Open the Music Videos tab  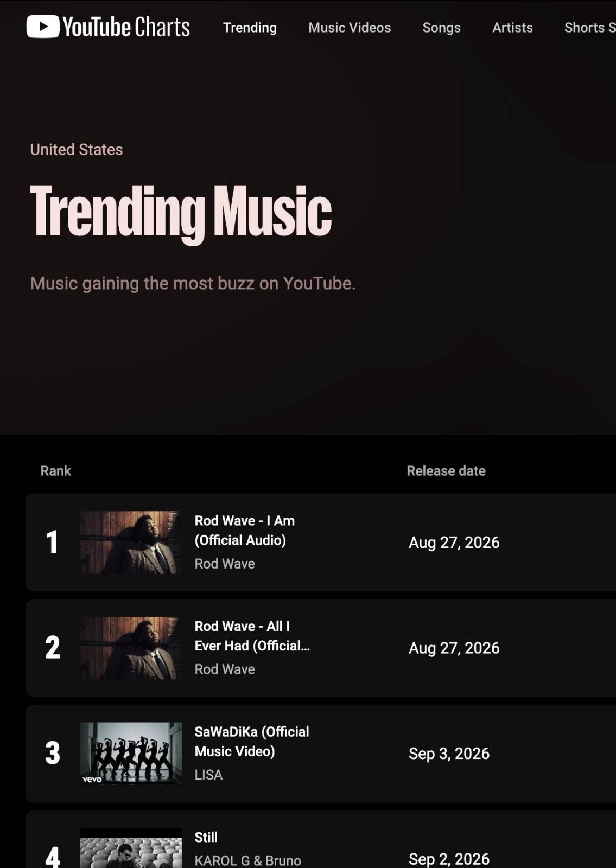point(350,28)
